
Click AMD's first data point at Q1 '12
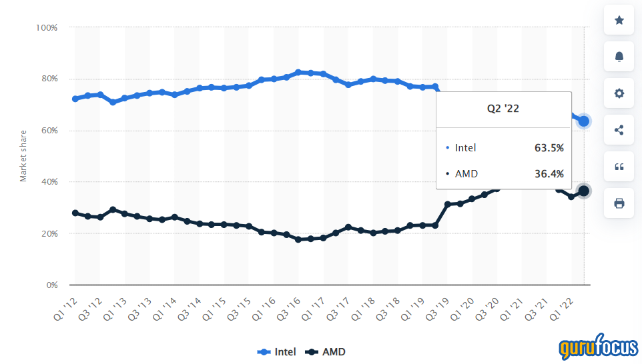click(x=75, y=213)
